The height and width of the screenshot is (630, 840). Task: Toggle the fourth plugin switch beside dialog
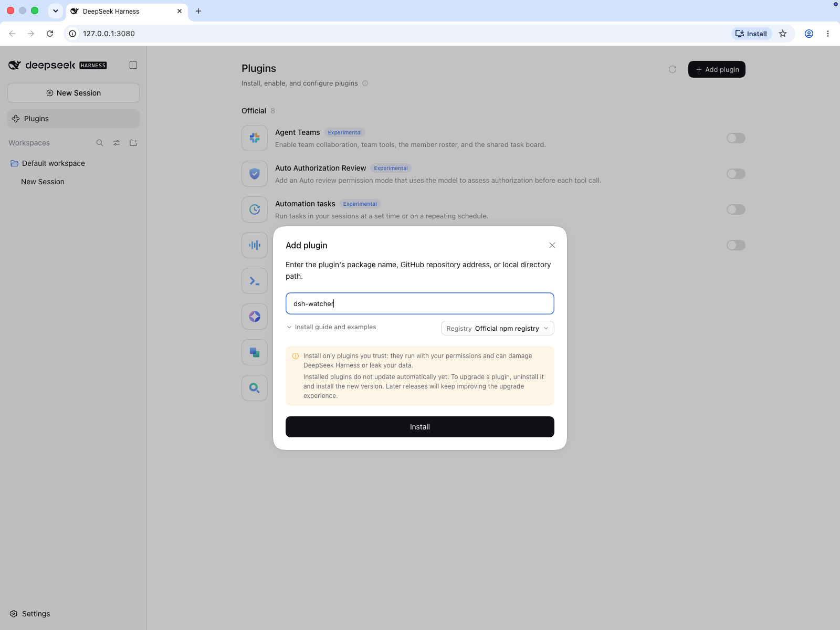(x=736, y=245)
